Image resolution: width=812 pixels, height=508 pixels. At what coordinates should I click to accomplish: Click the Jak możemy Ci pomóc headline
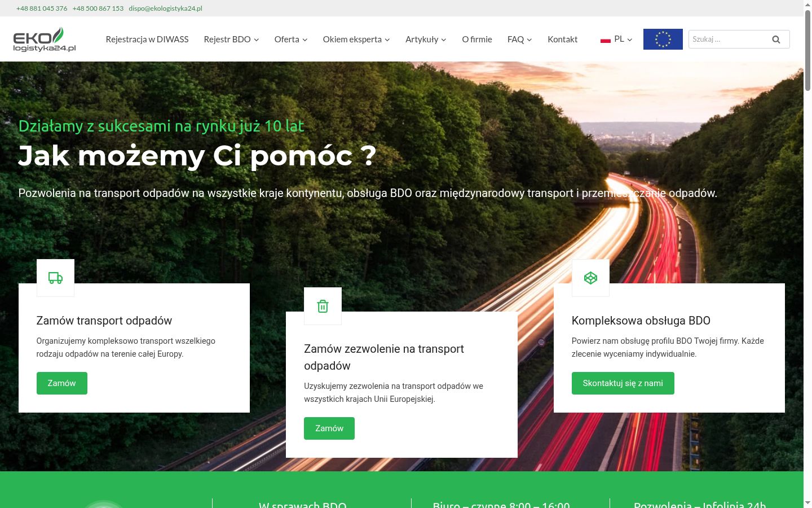[x=197, y=156]
